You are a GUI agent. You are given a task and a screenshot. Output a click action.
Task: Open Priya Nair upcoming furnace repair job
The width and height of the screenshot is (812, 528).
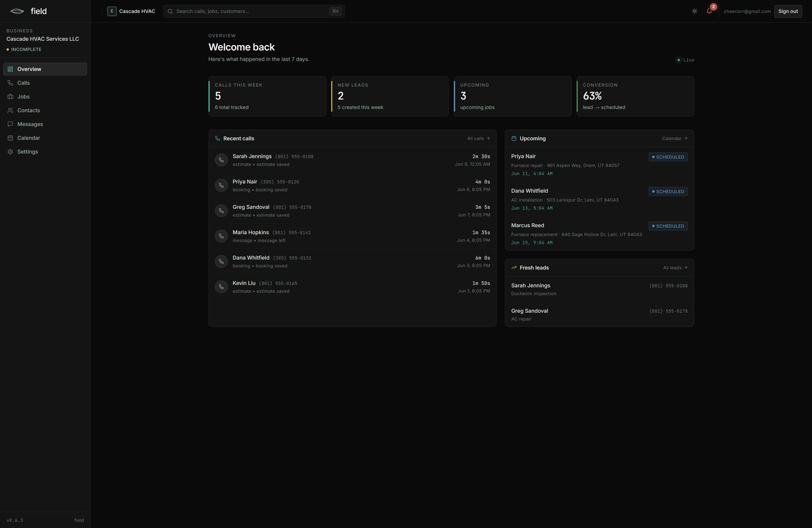pos(599,164)
